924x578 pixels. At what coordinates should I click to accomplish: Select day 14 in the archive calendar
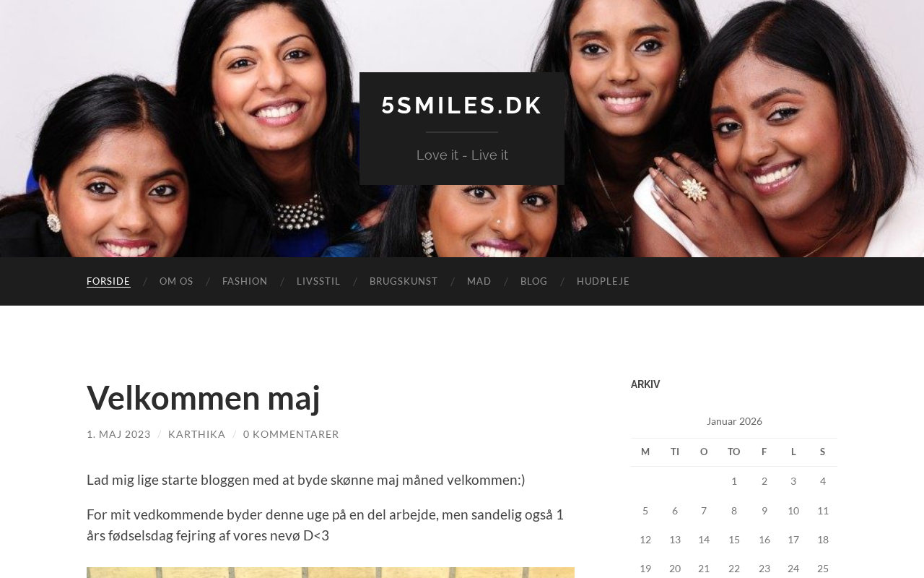click(704, 540)
